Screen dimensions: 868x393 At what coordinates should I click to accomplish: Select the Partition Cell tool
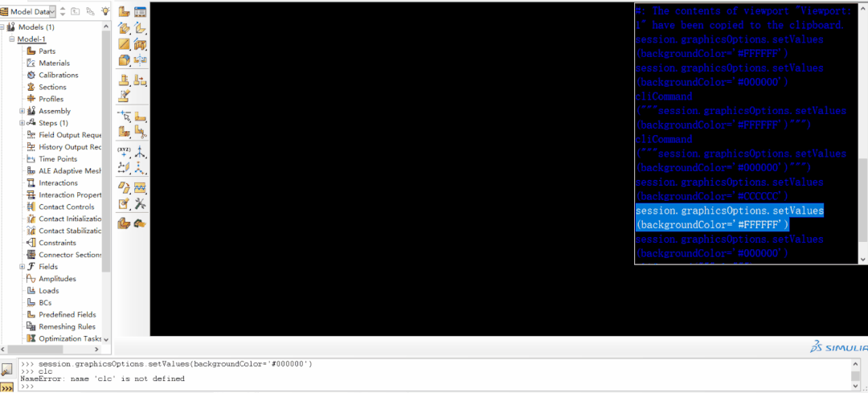coord(125,132)
